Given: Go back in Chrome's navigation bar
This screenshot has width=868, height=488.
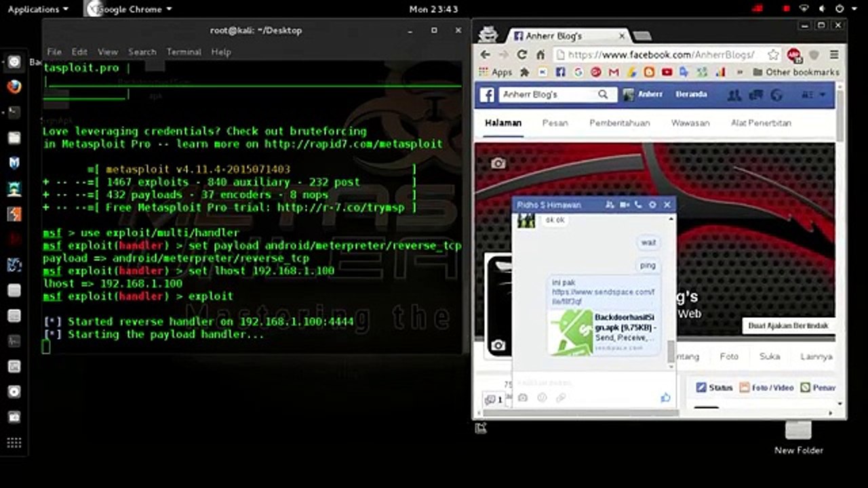Looking at the screenshot, I should point(485,55).
